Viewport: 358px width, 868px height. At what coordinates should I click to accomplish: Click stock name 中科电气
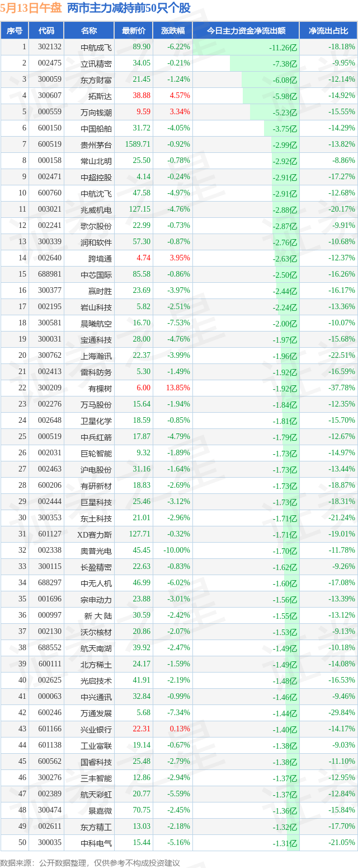[96, 843]
